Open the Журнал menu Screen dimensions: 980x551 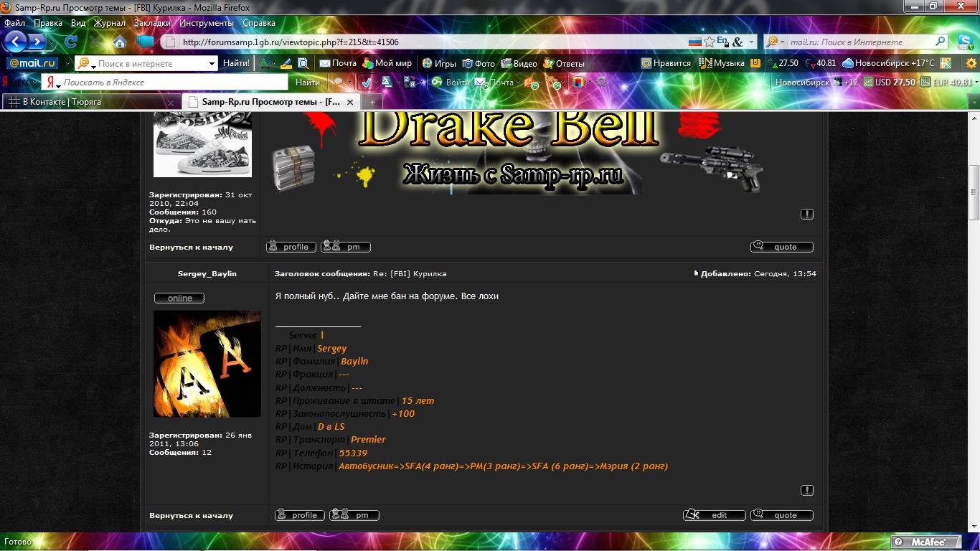110,23
